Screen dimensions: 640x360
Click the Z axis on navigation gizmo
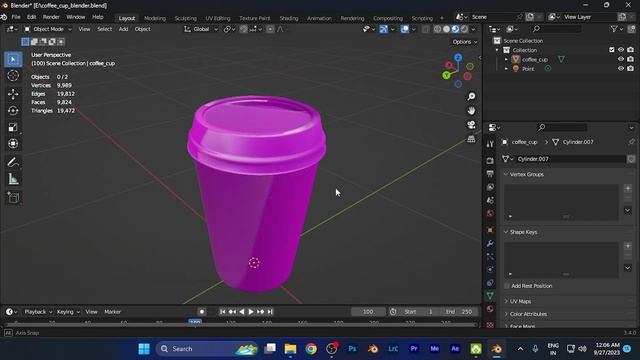pos(458,58)
